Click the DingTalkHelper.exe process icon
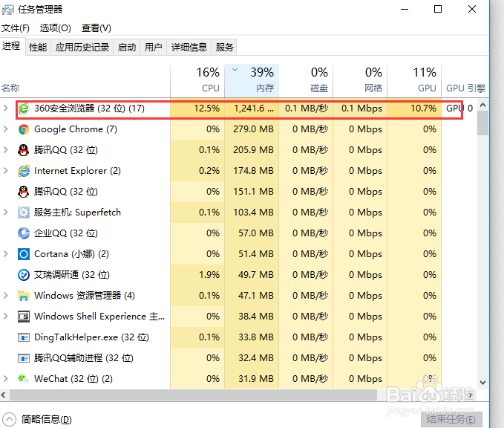Image resolution: width=504 pixels, height=428 pixels. [x=24, y=337]
